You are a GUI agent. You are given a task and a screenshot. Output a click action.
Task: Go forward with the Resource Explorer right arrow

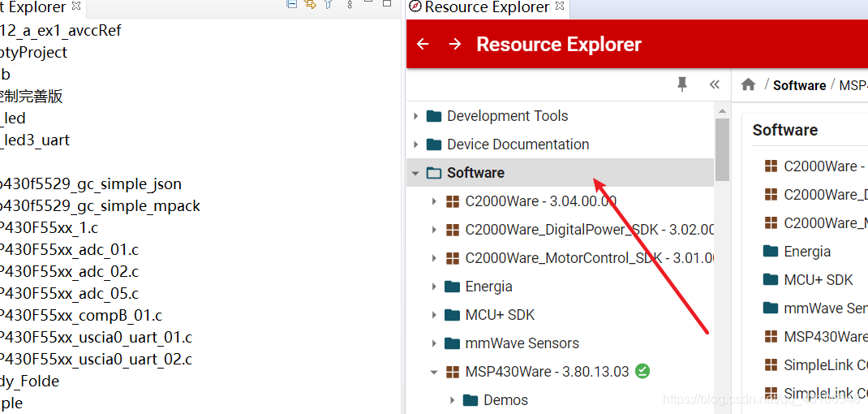coord(455,44)
